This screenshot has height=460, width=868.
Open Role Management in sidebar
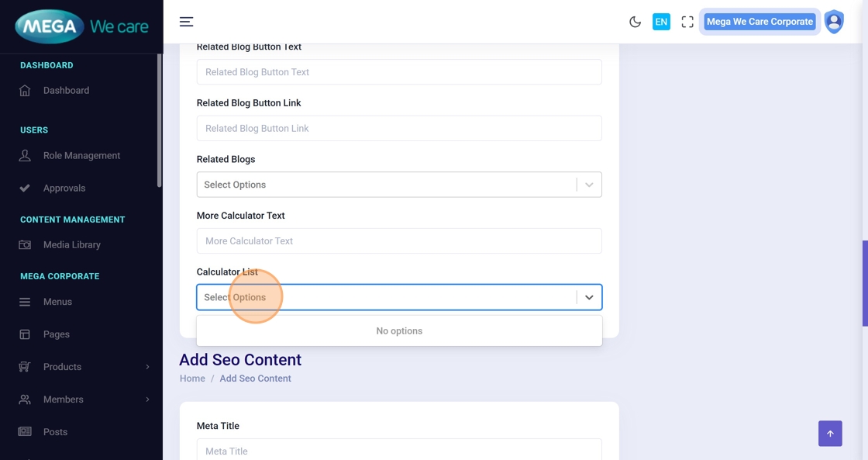click(x=81, y=156)
